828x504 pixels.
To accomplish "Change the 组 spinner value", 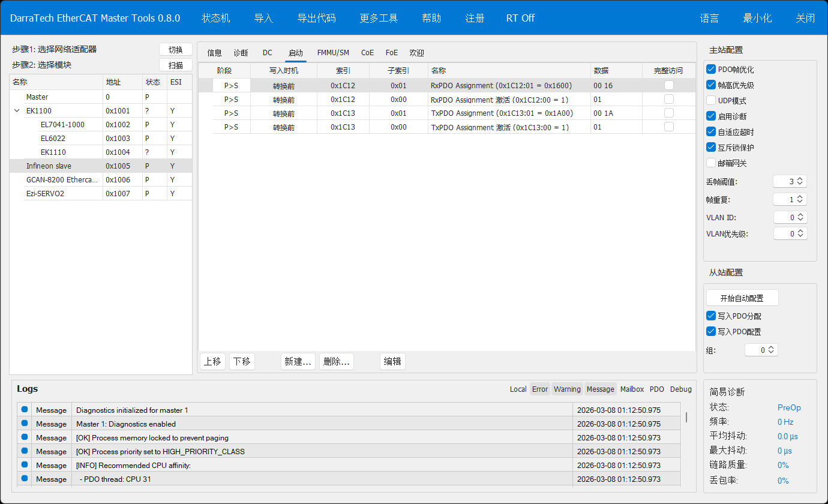I will click(x=771, y=350).
